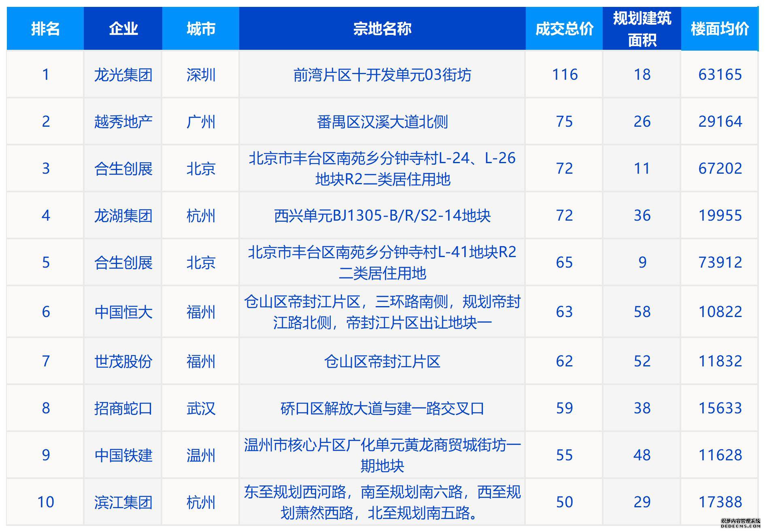Click floor price value 11832
The image size is (765, 532).
tap(720, 361)
